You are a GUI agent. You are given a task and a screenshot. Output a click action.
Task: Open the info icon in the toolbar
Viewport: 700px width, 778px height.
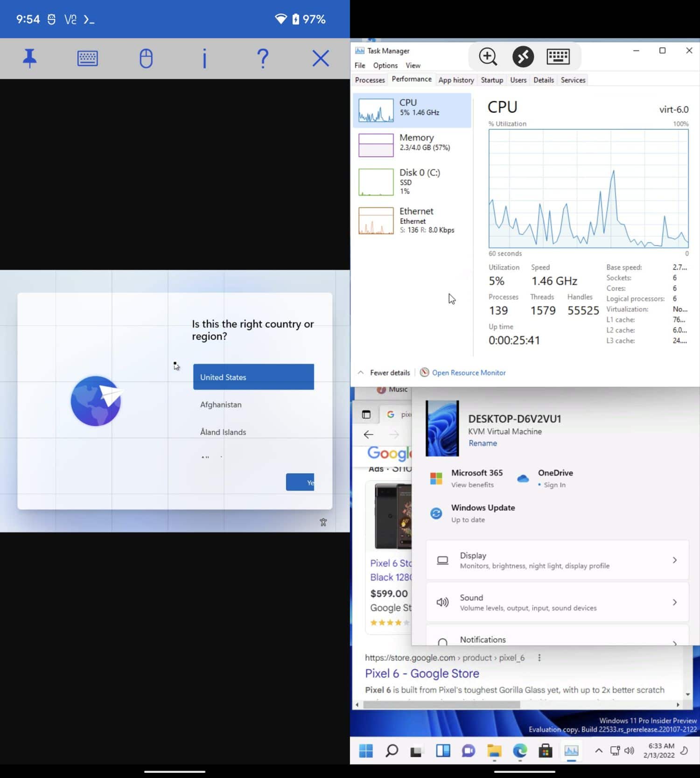tap(204, 59)
